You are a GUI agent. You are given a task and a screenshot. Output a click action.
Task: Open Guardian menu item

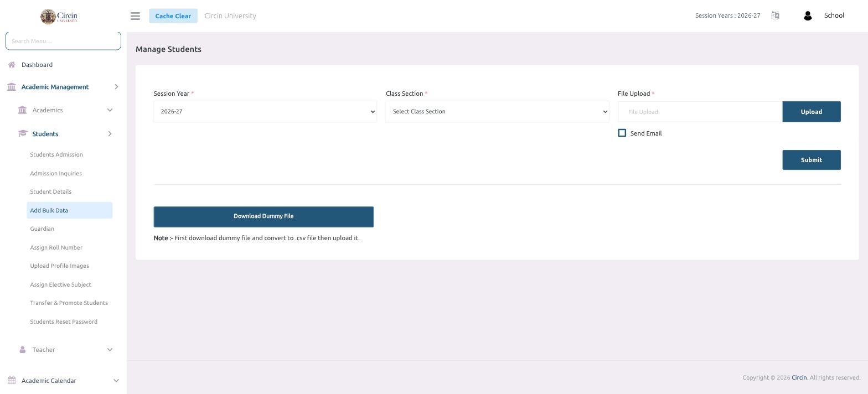[x=42, y=229]
